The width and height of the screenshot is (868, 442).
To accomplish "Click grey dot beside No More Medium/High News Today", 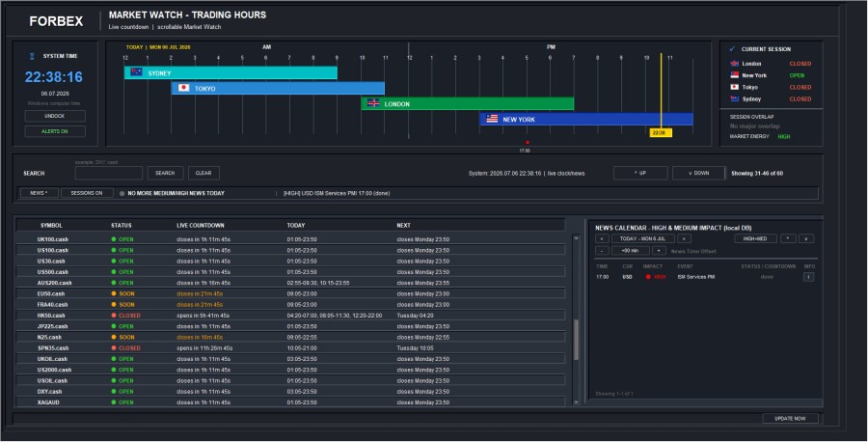I will click(122, 193).
